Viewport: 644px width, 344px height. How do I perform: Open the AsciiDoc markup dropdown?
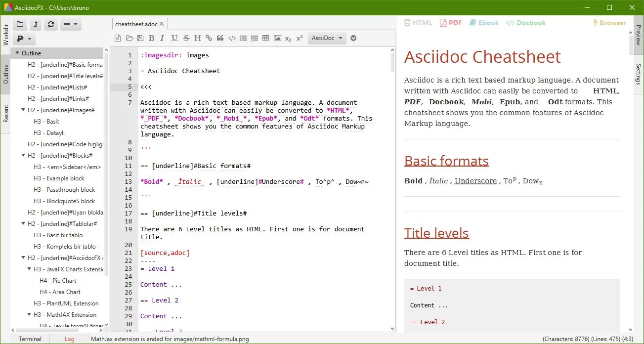[x=327, y=38]
